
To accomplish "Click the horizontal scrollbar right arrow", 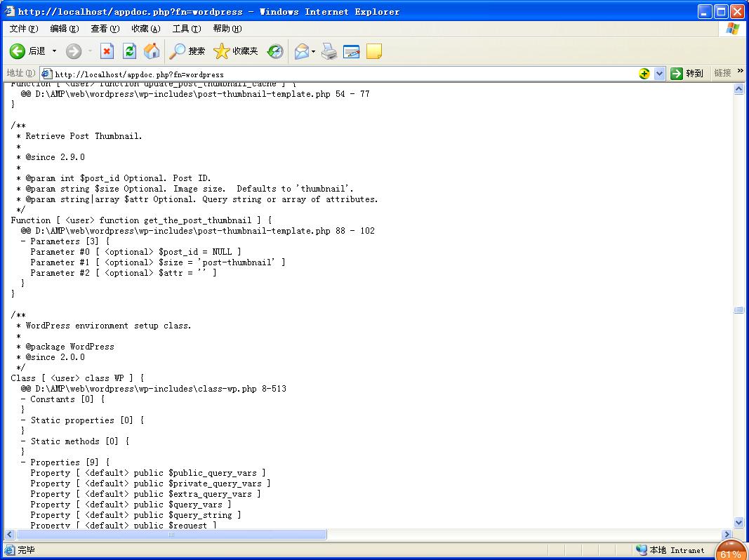I will (727, 534).
